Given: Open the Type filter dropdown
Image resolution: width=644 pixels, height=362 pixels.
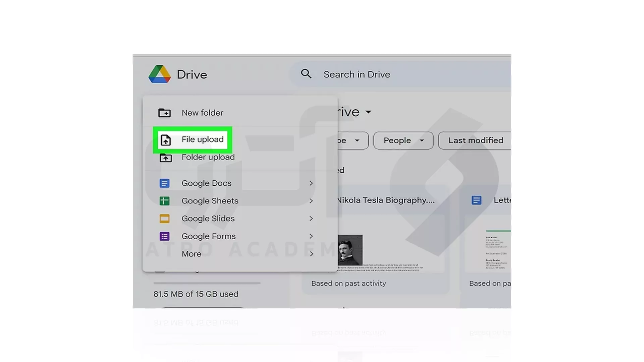Looking at the screenshot, I should (x=353, y=140).
